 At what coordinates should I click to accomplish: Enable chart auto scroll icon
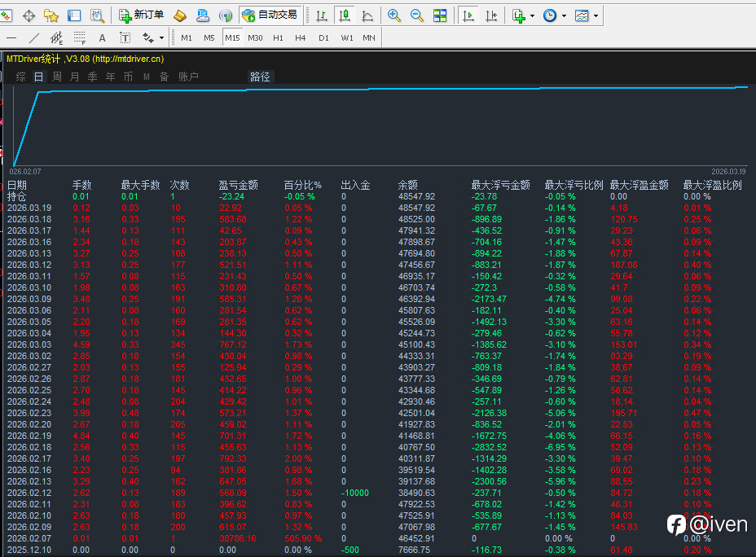point(468,15)
